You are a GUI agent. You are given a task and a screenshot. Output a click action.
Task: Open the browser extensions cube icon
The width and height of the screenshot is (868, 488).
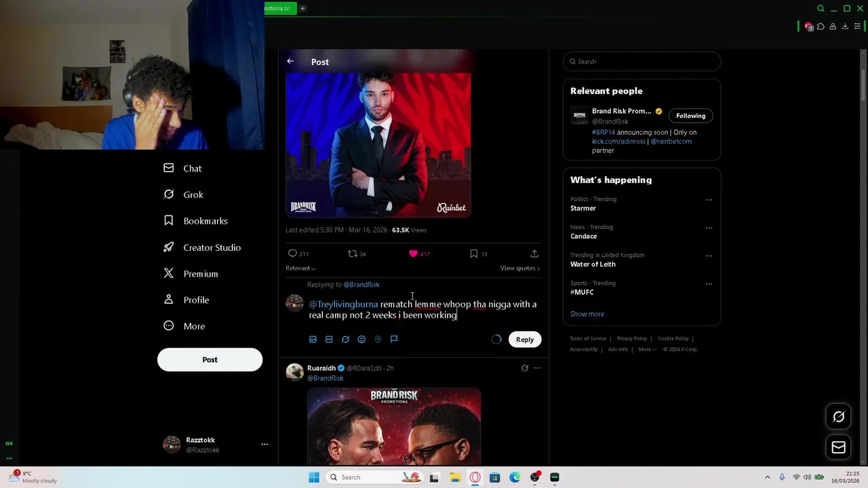tap(821, 26)
